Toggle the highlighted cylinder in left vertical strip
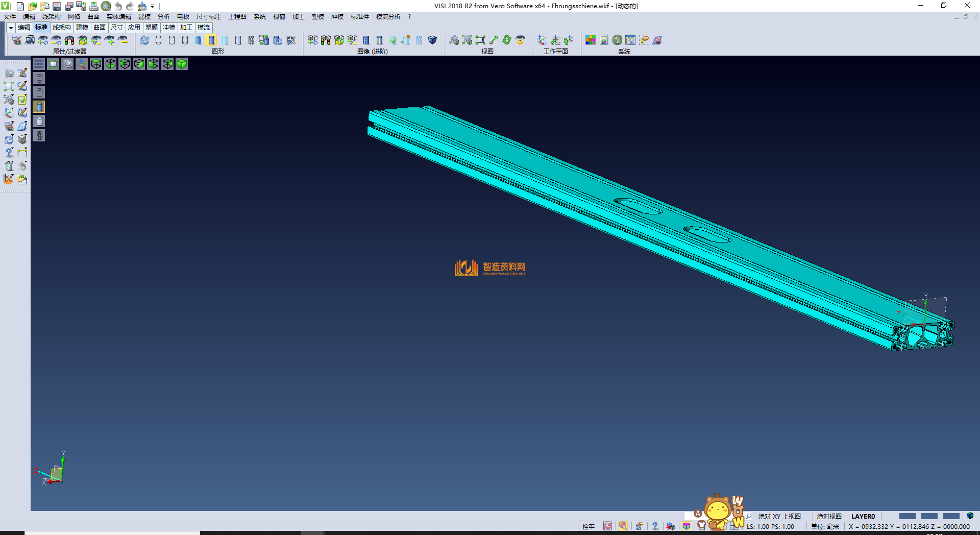Image resolution: width=980 pixels, height=535 pixels. coord(39,107)
